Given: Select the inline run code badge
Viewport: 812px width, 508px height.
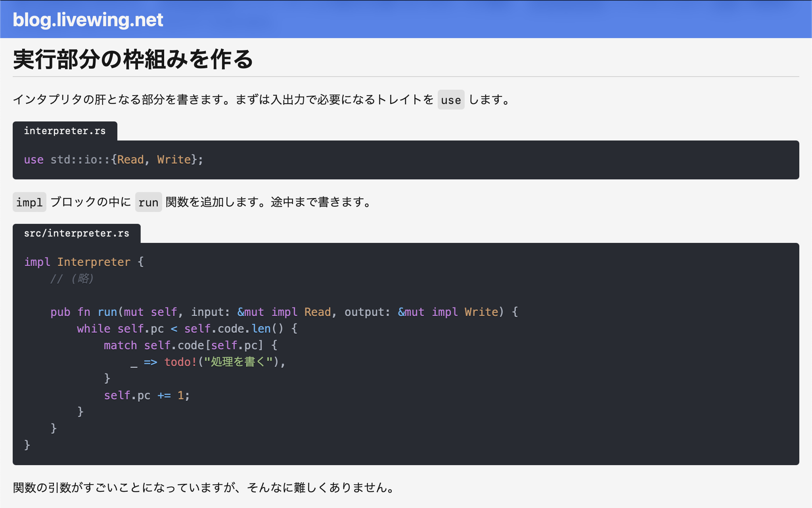Looking at the screenshot, I should click(x=147, y=202).
